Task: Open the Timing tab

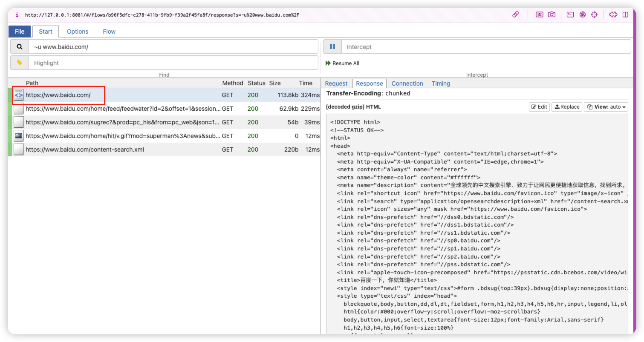Action: [x=441, y=83]
